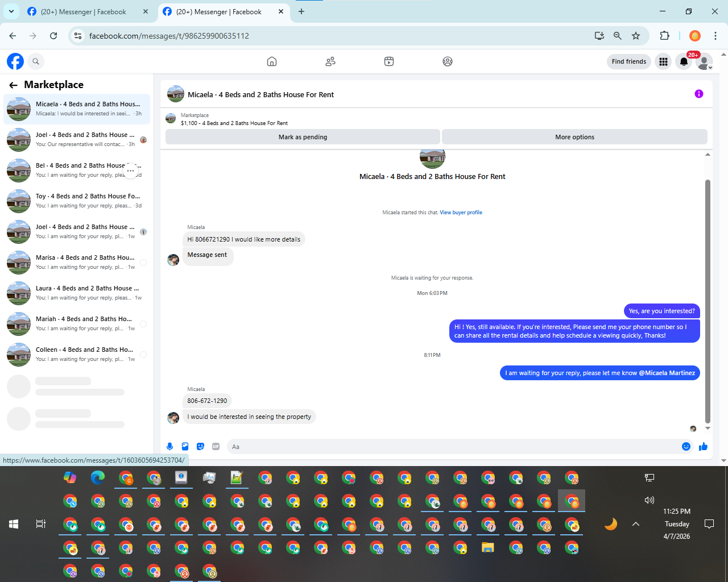The image size is (728, 582).
Task: Open Marisa's house rental conversation
Action: click(x=77, y=262)
